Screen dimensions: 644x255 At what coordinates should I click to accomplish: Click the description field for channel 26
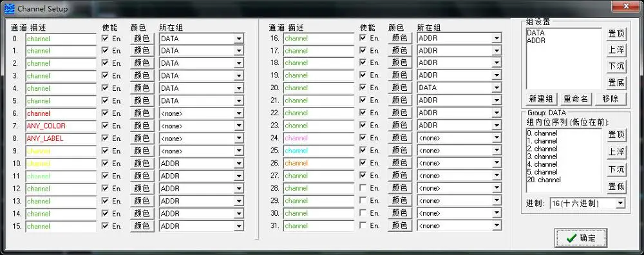pos(319,163)
